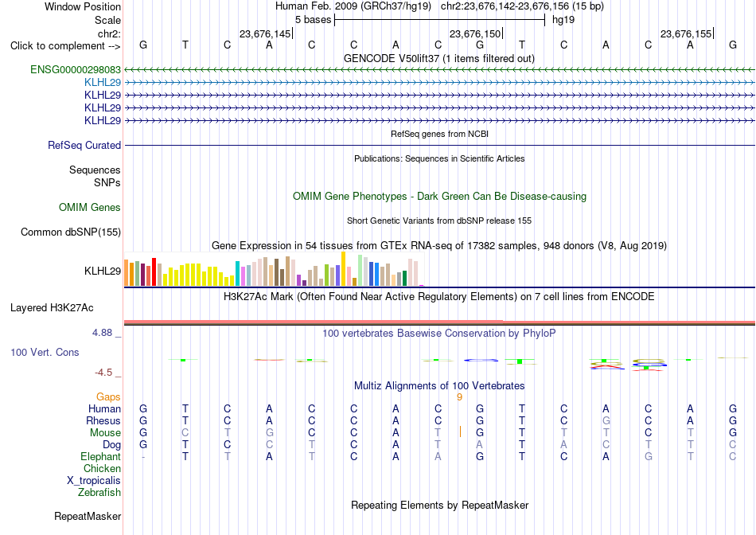This screenshot has height=535, width=756.
Task: Click the Elephant species label
Action: point(101,456)
